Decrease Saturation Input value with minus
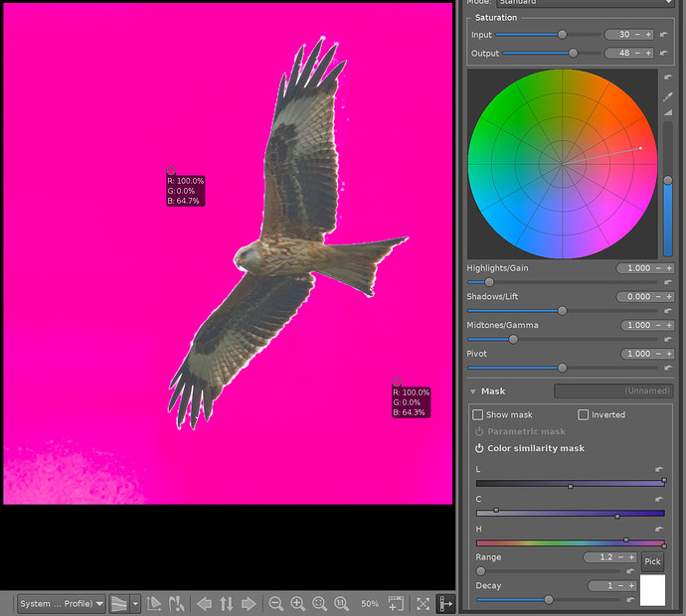 (637, 35)
